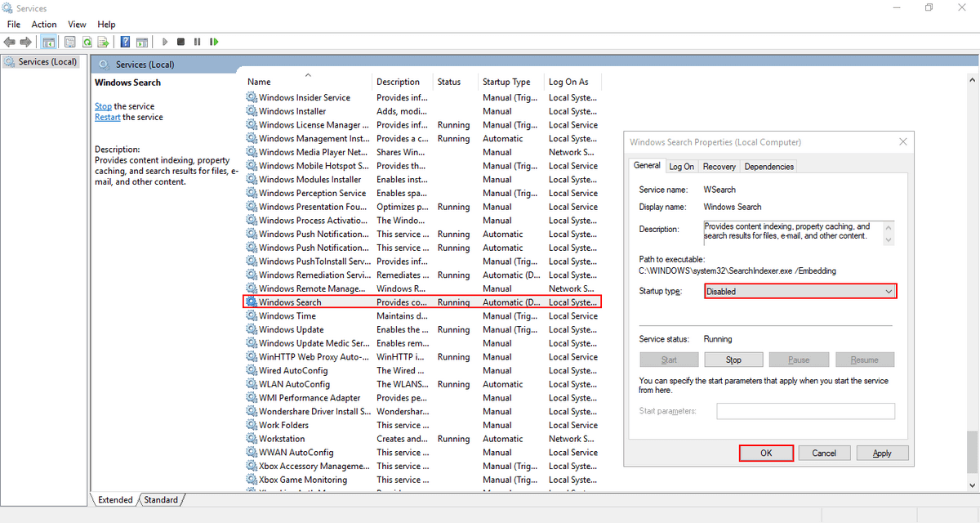Click the gear icon beside WWAN AutoConfig
Image resolution: width=980 pixels, height=523 pixels.
coord(252,452)
